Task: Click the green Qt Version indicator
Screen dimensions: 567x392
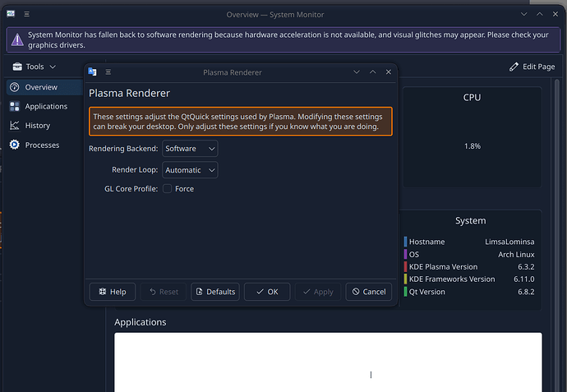Action: [x=405, y=292]
